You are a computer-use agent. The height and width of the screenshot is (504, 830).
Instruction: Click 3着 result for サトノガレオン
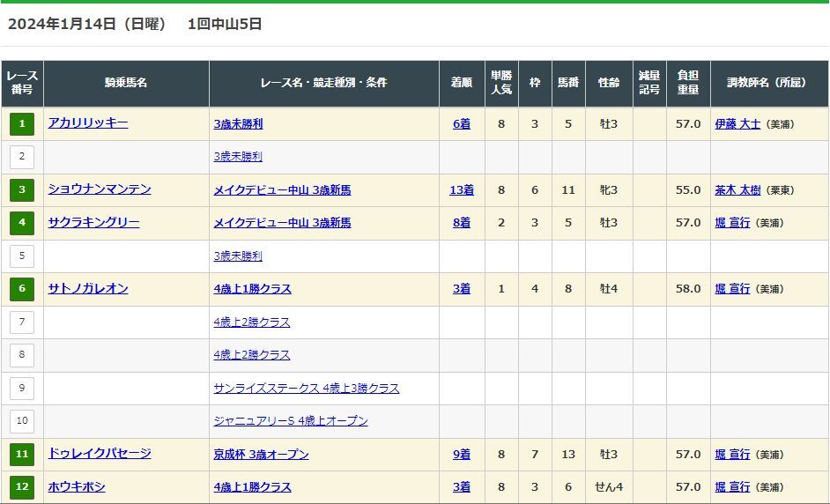[462, 288]
